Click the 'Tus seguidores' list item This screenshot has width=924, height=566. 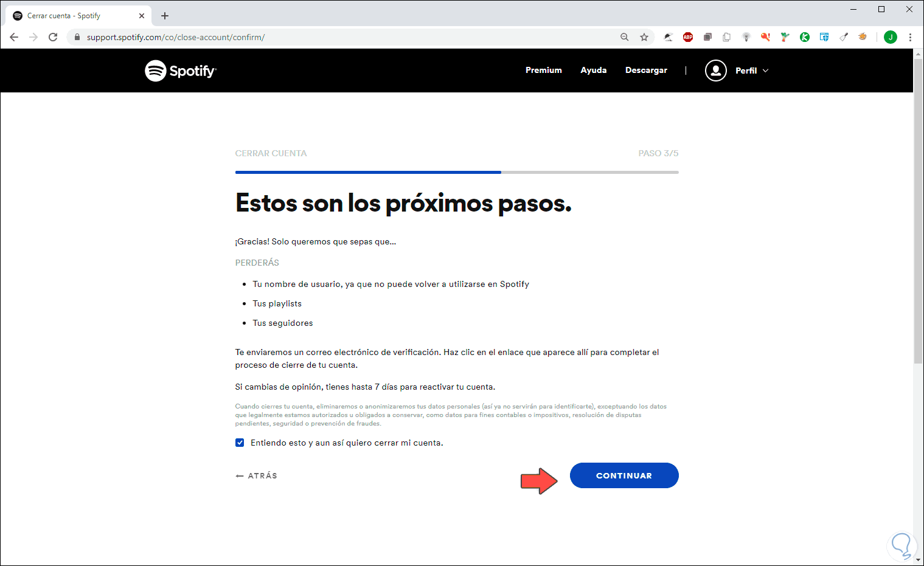283,323
